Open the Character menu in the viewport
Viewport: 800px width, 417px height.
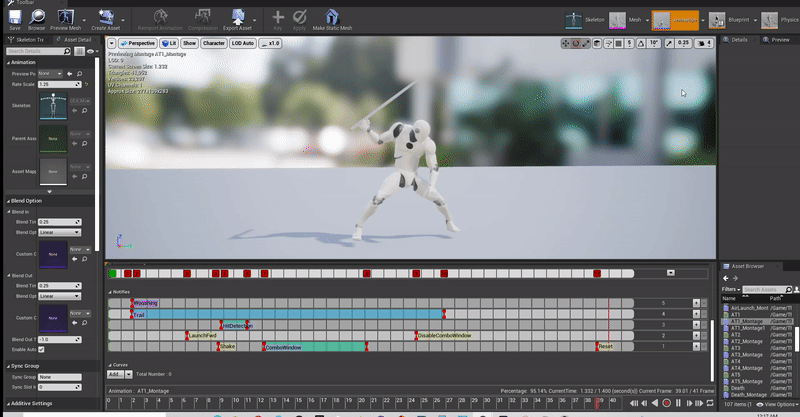[x=214, y=43]
